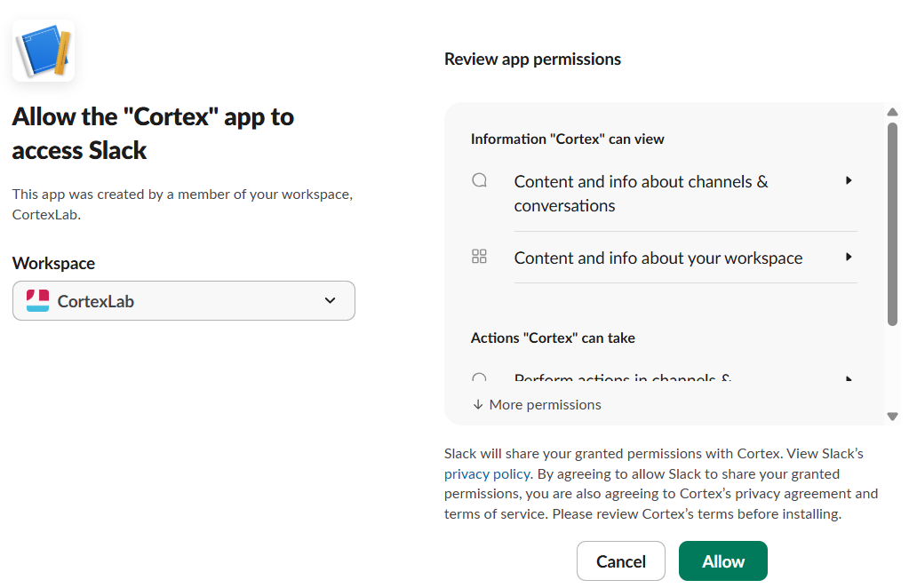This screenshot has width=917, height=588.
Task: Click the grid icon beside workspace info
Action: [x=479, y=257]
